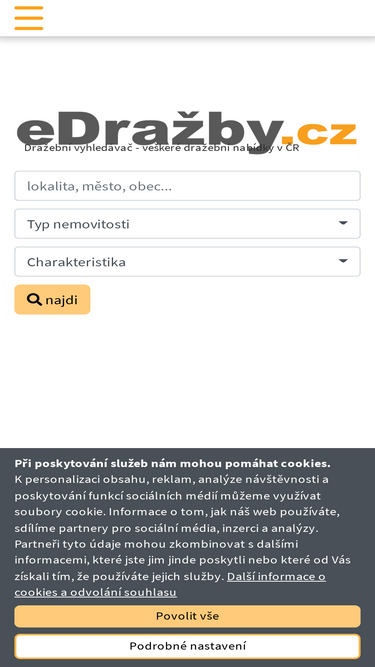Click the bold cookies banner heading
This screenshot has height=667, width=375.
172,463
